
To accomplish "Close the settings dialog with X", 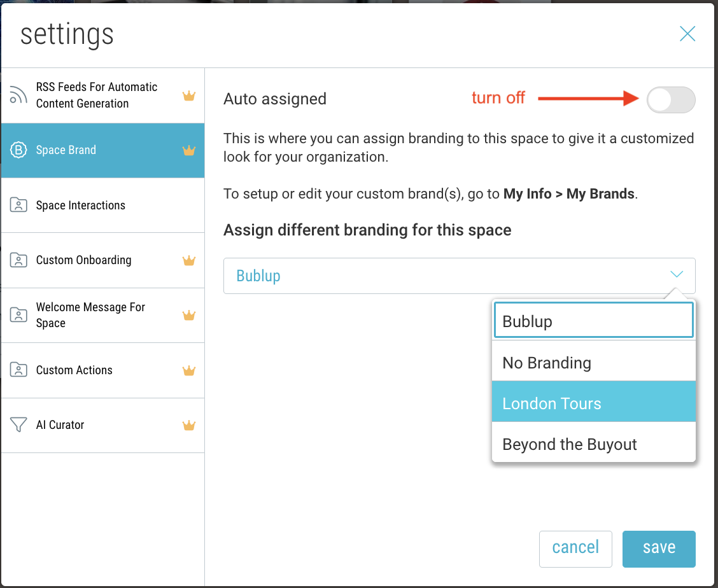I will tap(687, 34).
